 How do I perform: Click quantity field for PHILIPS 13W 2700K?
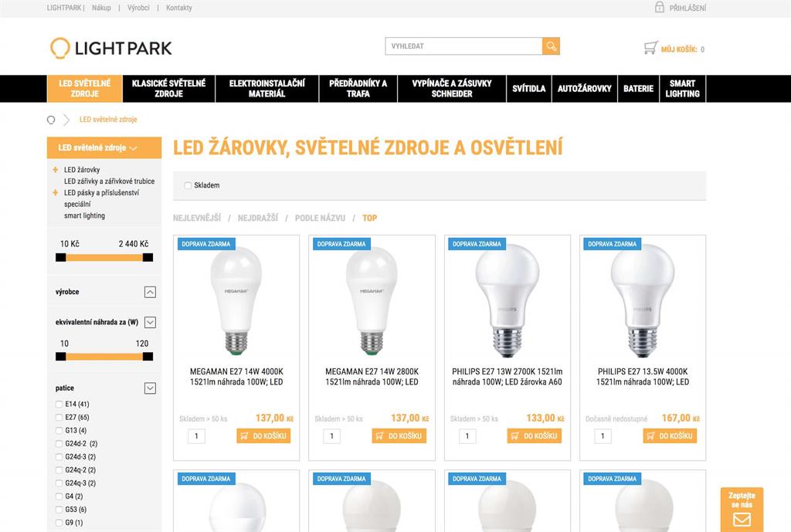[x=467, y=435]
